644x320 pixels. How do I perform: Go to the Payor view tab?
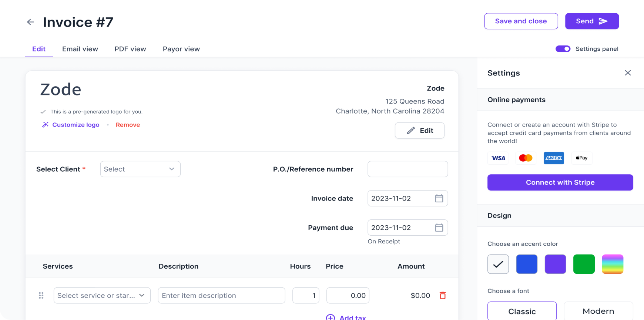(x=181, y=49)
